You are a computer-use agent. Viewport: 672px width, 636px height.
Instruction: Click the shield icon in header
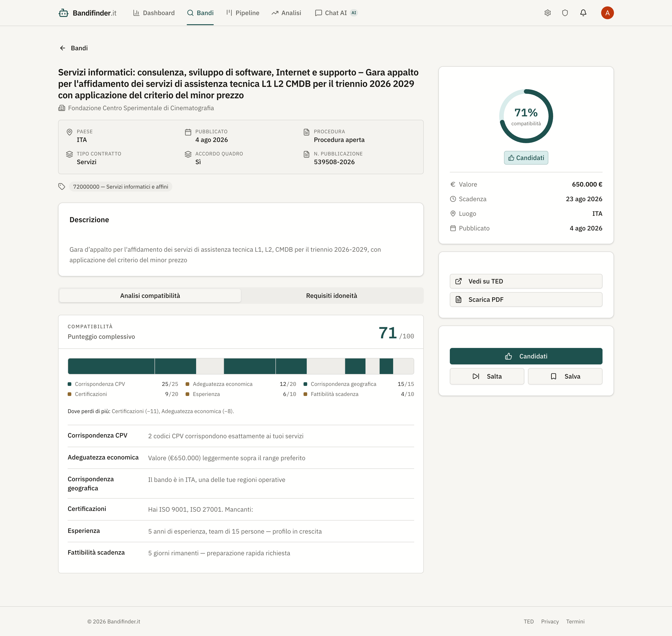click(565, 13)
